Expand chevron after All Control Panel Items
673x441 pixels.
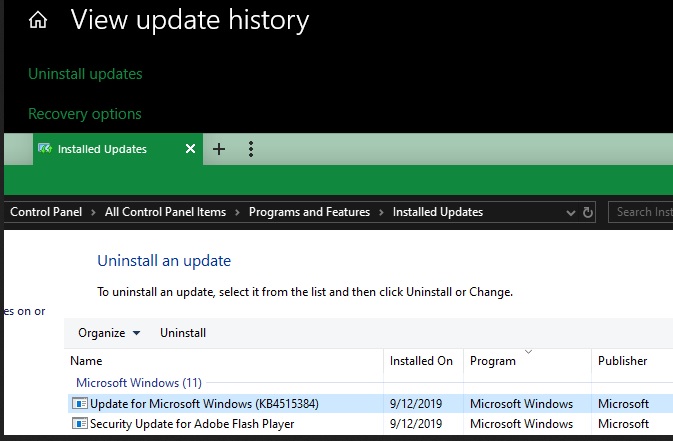pos(237,212)
